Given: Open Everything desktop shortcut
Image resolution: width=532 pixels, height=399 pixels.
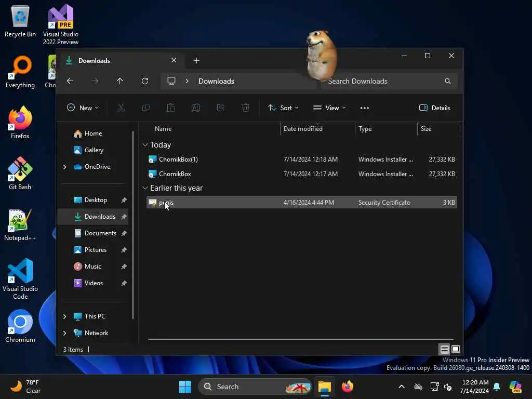Looking at the screenshot, I should tap(20, 72).
